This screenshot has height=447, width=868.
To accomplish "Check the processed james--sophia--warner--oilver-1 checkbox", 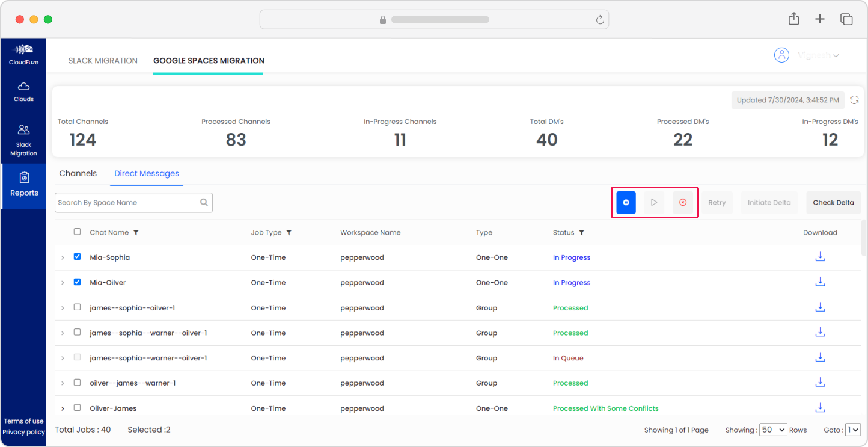I will [x=77, y=332].
